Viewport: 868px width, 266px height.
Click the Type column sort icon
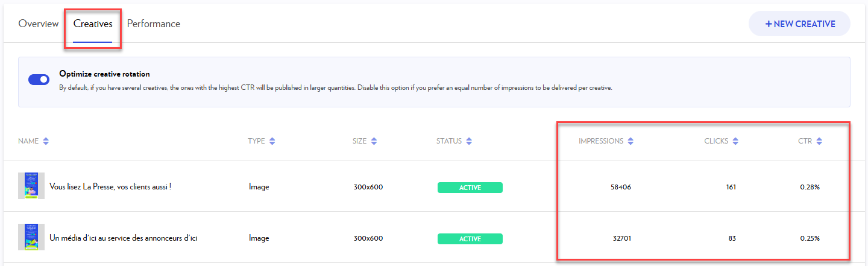[x=272, y=141]
